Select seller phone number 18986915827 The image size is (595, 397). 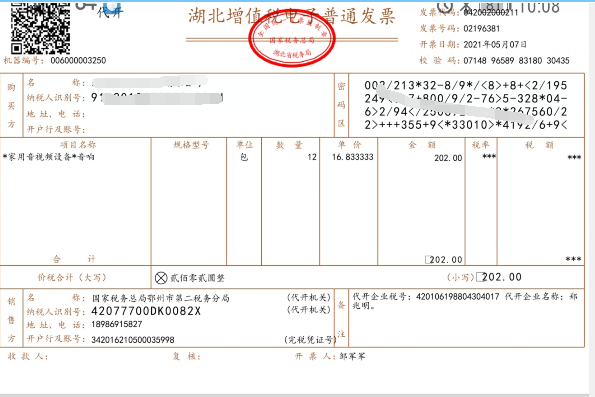click(116, 324)
